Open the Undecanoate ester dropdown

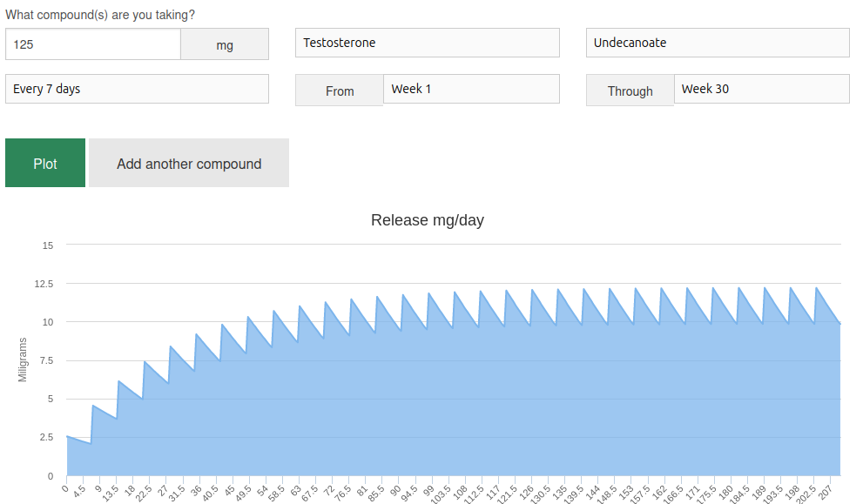click(717, 43)
